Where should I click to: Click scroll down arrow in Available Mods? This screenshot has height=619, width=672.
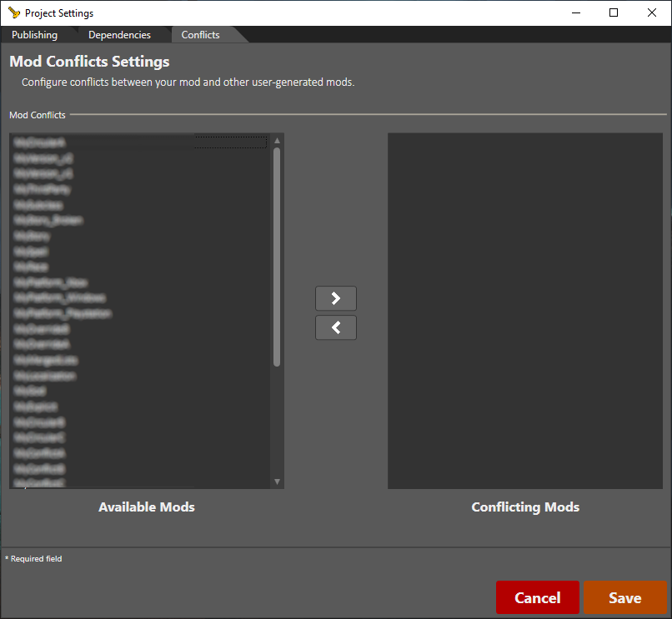[x=277, y=482]
